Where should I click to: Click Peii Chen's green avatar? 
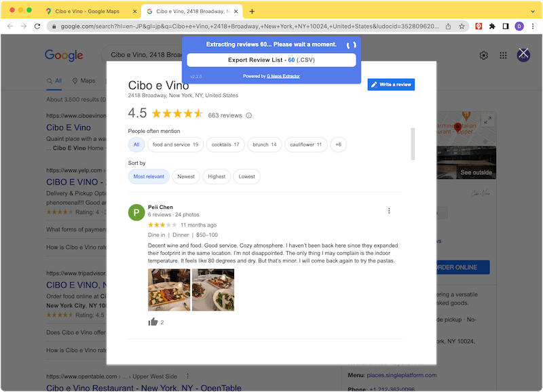[x=136, y=212]
